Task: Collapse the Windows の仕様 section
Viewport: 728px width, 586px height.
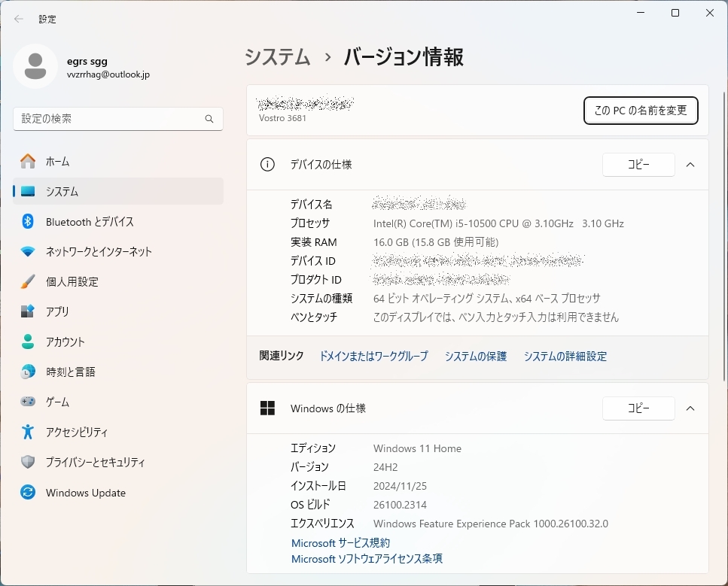Action: (690, 408)
